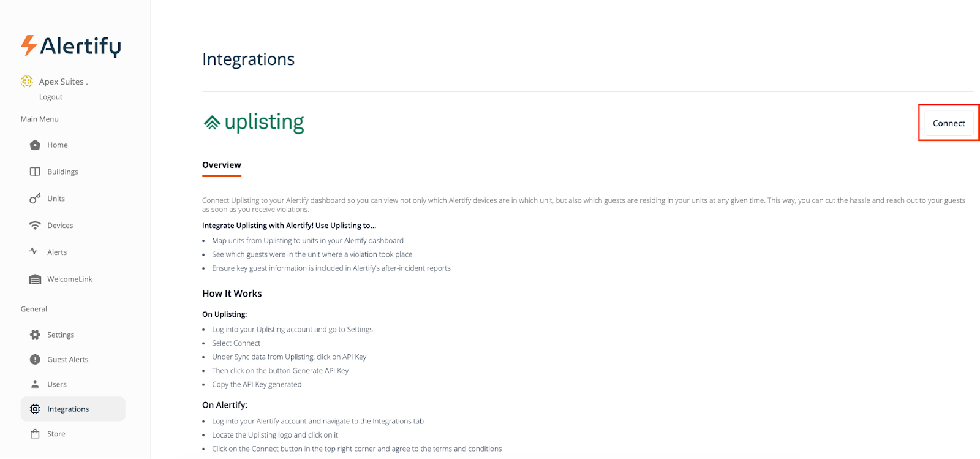Click the Users person icon
This screenshot has height=459, width=980.
[35, 384]
